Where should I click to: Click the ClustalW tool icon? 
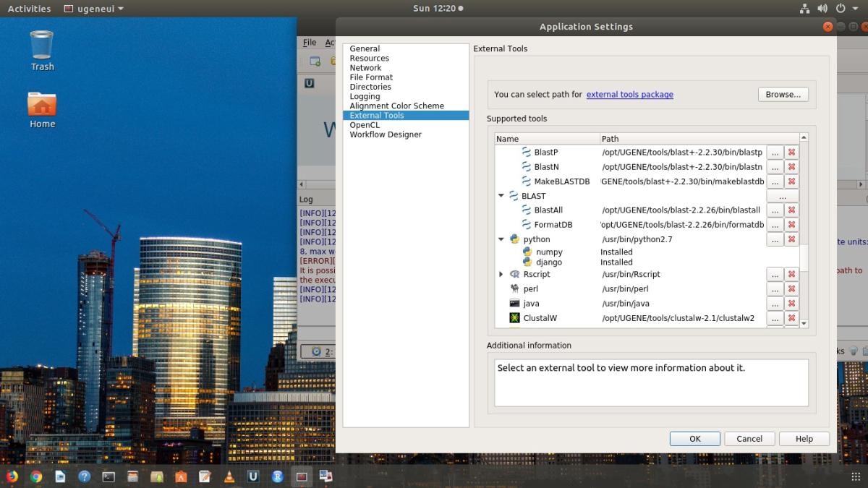pos(514,318)
